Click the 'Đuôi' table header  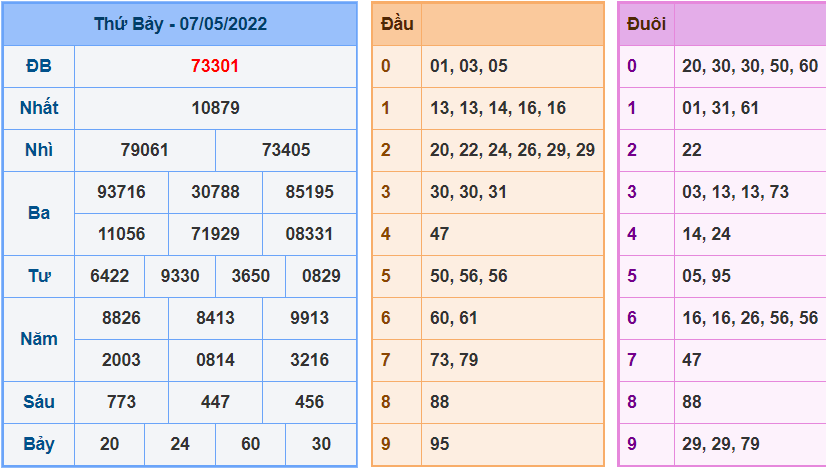[x=646, y=24]
